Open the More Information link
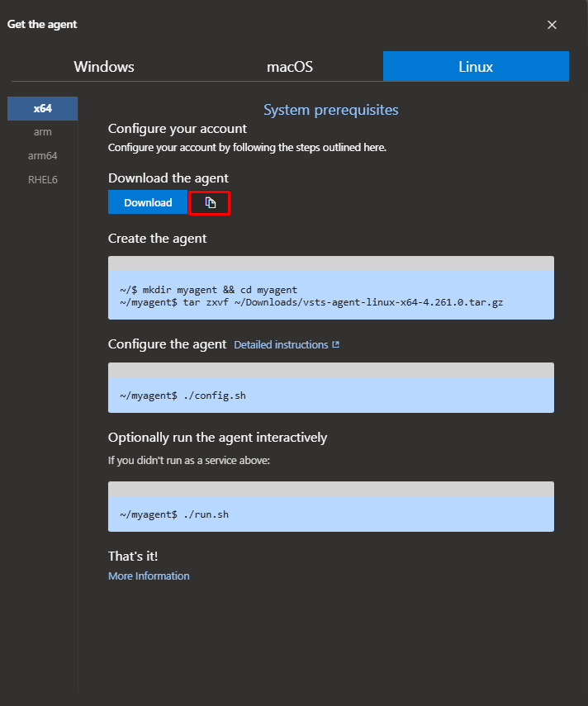 [x=149, y=576]
